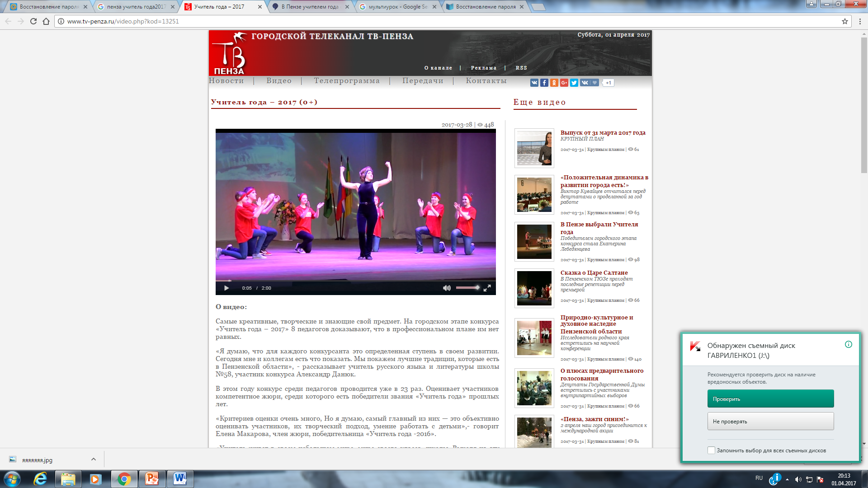Go to the Chrome home page

[46, 21]
